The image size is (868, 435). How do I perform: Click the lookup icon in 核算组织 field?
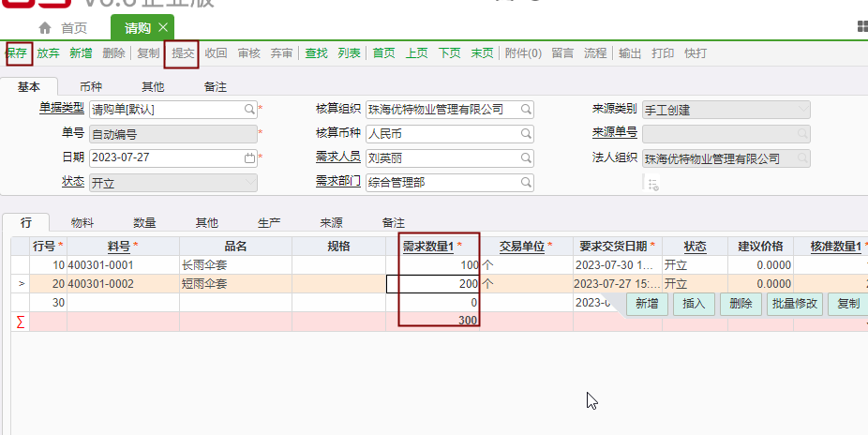tap(526, 109)
